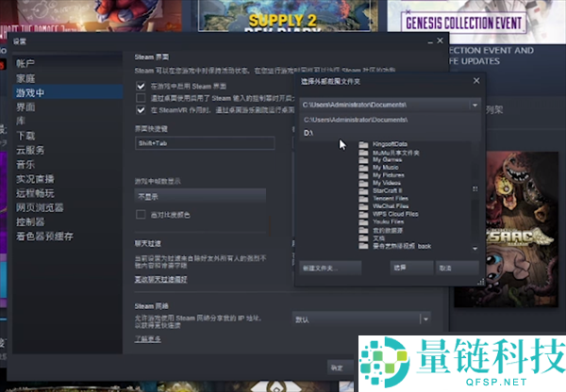The height and width of the screenshot is (392, 566).
Task: Open the 默认 Steam 网络 dropdown
Action: (x=361, y=319)
